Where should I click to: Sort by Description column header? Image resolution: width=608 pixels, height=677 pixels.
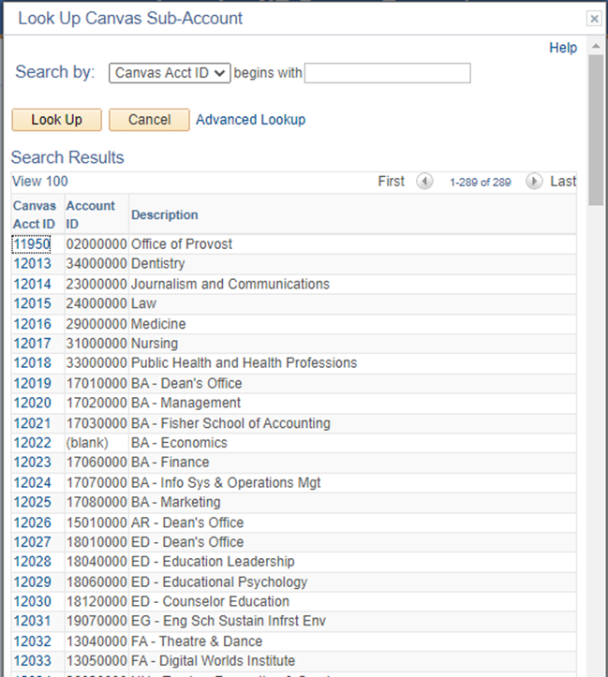pyautogui.click(x=164, y=215)
